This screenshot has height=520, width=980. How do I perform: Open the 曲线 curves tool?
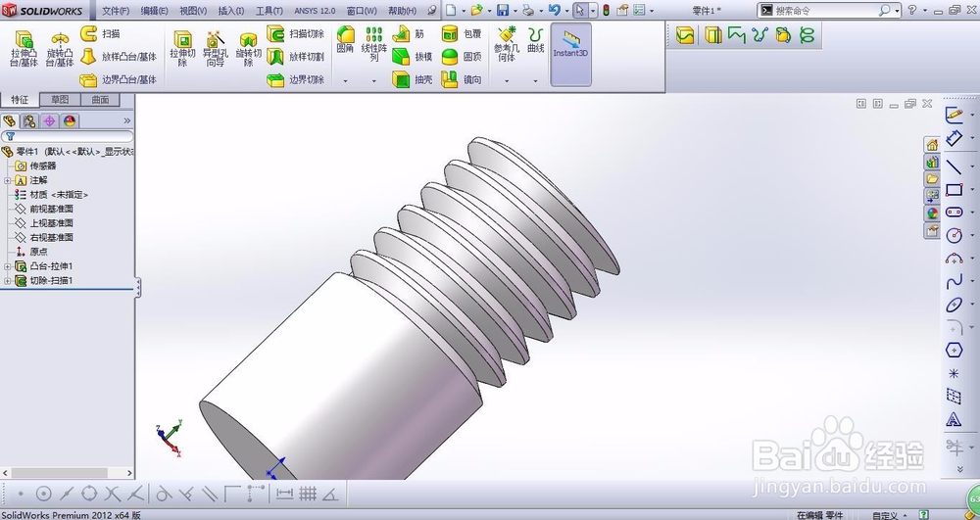pos(536,40)
